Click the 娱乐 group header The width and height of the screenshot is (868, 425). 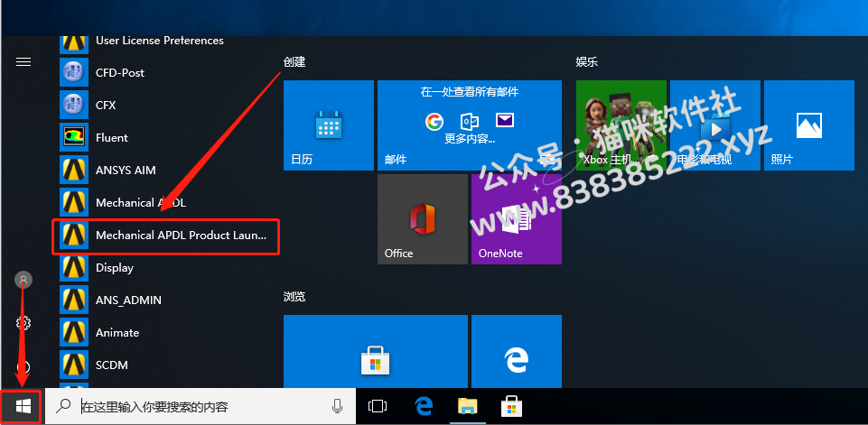pyautogui.click(x=587, y=62)
